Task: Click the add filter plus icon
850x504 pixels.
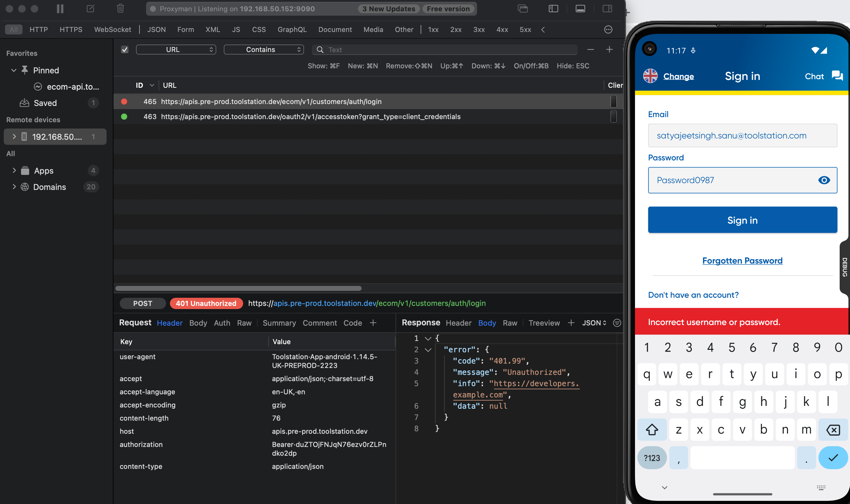Action: click(609, 50)
